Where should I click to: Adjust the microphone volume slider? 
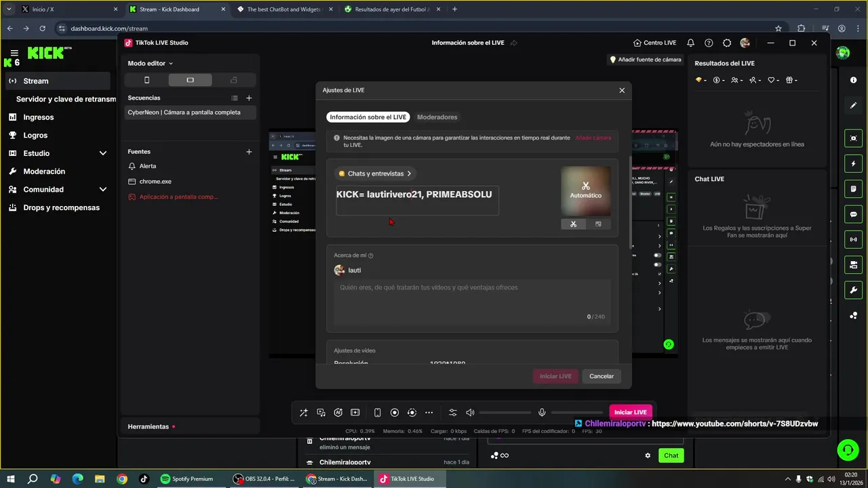pos(577,412)
